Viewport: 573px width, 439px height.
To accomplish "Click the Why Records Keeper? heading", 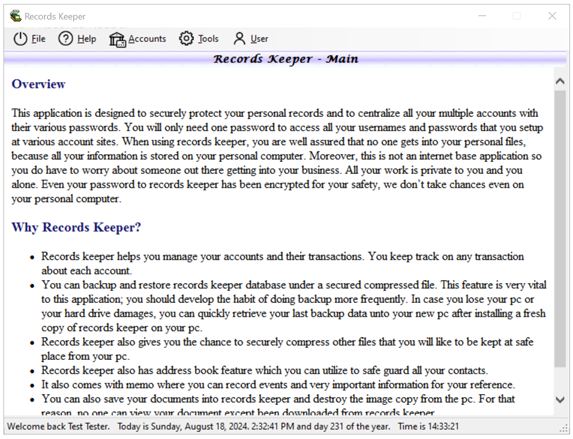I will (76, 227).
